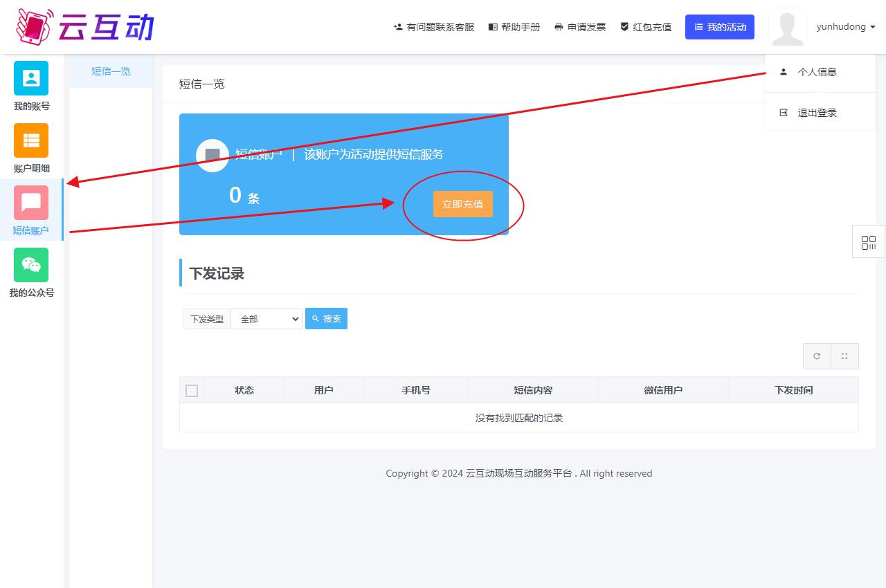Click the blue 搜索 button
This screenshot has height=588, width=886.
click(326, 319)
